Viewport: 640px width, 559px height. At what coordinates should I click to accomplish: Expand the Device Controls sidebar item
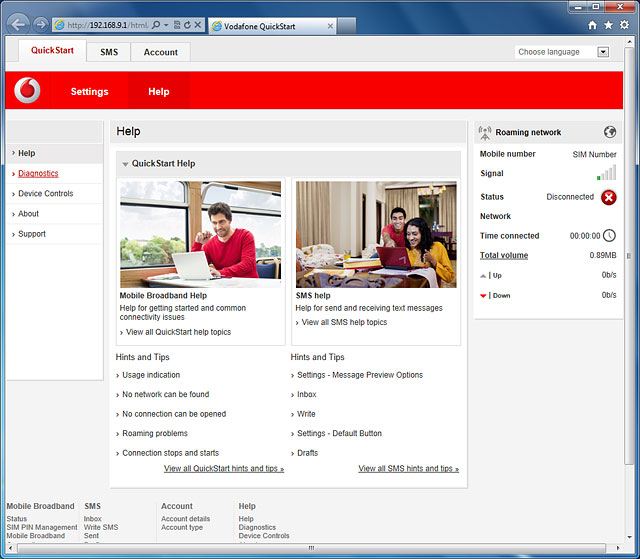(x=45, y=194)
